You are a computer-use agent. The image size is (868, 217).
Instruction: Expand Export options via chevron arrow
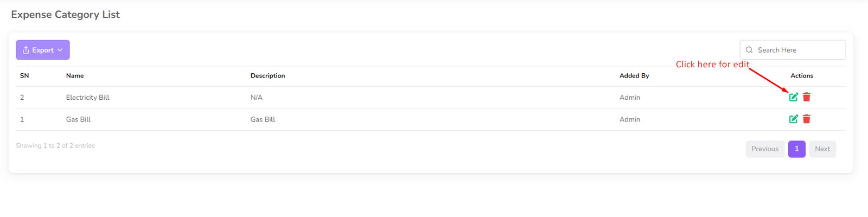[x=60, y=50]
